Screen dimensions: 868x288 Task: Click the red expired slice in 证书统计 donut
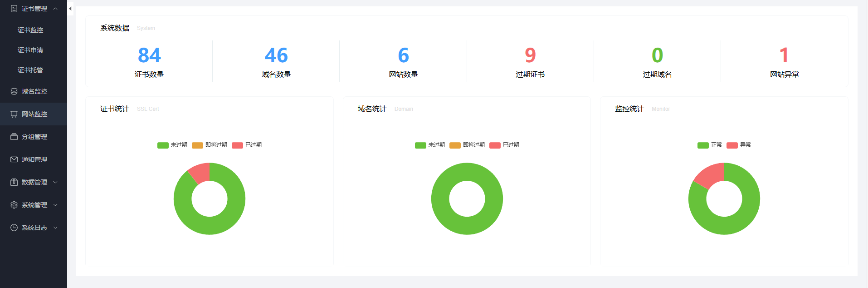tap(201, 173)
